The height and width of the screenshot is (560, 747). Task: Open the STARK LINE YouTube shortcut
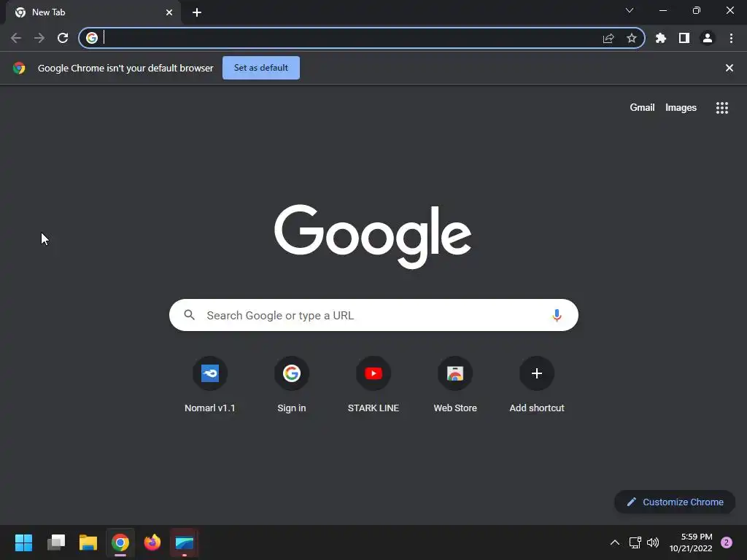pos(373,385)
